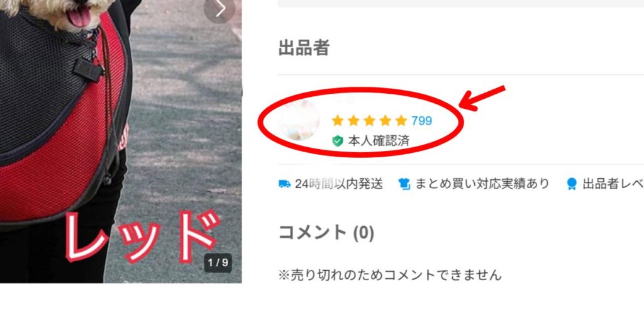Open the 出品者レベル label
The width and height of the screenshot is (644, 324).
[x=613, y=184]
